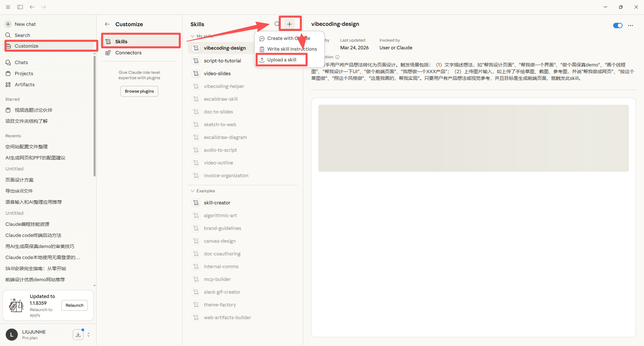The width and height of the screenshot is (644, 346).
Task: Click the Browse plugins button
Action: click(139, 91)
